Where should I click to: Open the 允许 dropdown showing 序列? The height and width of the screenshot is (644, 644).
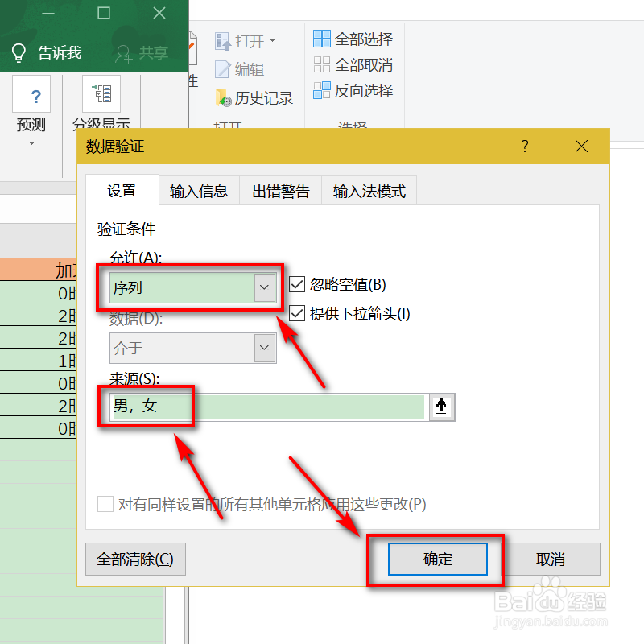coord(263,287)
